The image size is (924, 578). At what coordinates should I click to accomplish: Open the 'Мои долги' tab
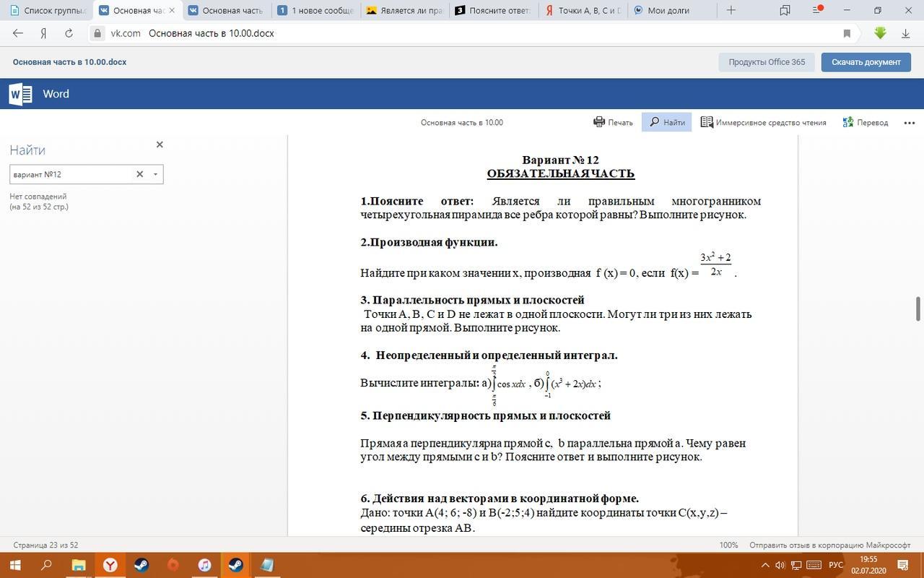pos(671,10)
